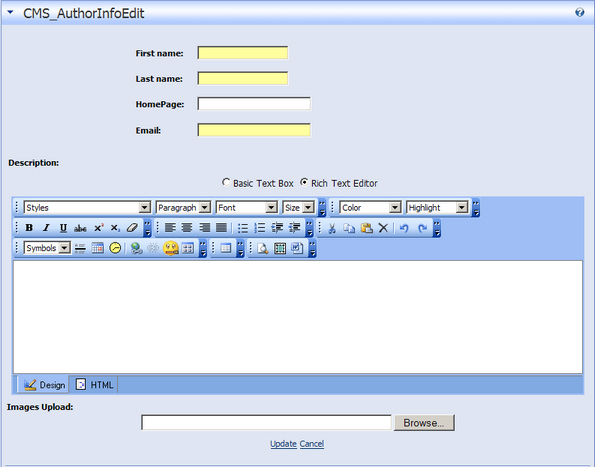Screen dimensions: 595x467
Task: Insert a smiley with the emoticon icon
Action: point(171,248)
